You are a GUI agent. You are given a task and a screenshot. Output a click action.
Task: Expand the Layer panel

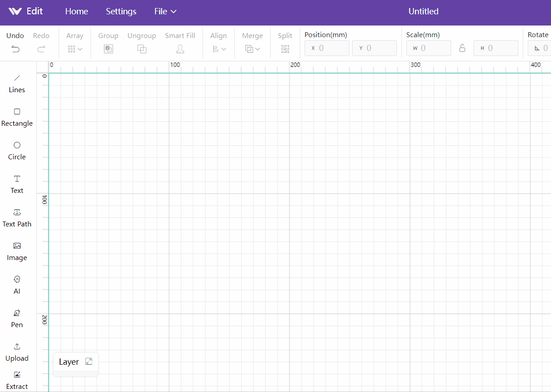[89, 362]
